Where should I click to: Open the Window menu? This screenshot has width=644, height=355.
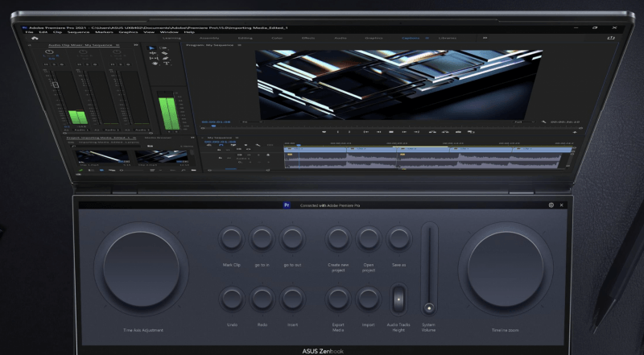pos(169,32)
